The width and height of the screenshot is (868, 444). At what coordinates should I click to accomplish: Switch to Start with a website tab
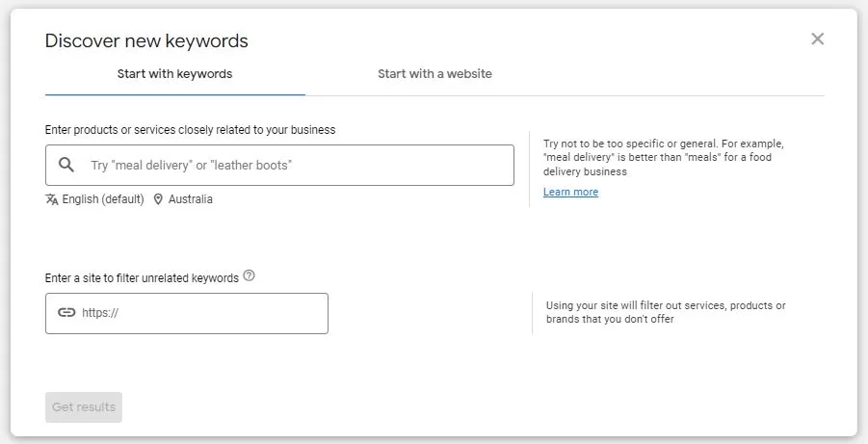(x=434, y=74)
